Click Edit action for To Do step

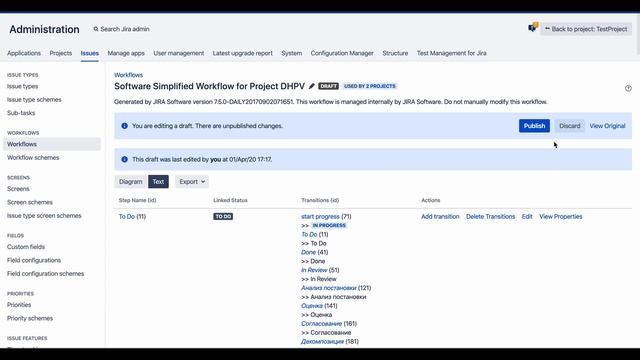(x=527, y=216)
